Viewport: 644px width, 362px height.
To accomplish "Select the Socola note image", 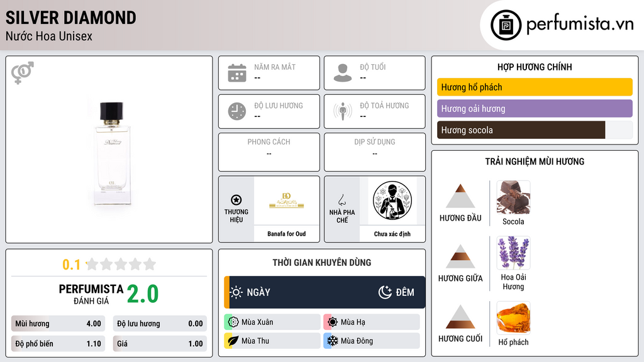I will pyautogui.click(x=513, y=197).
